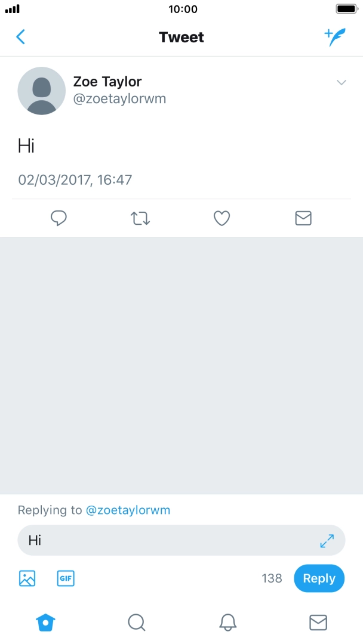Open Notifications with the bell icon
363x644 pixels.
[227, 622]
